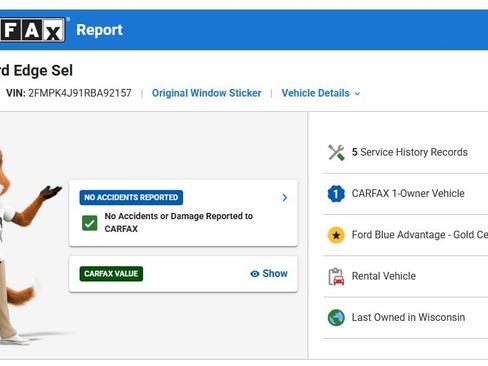
Task: Click the CARFAX VALUE badge
Action: click(111, 274)
